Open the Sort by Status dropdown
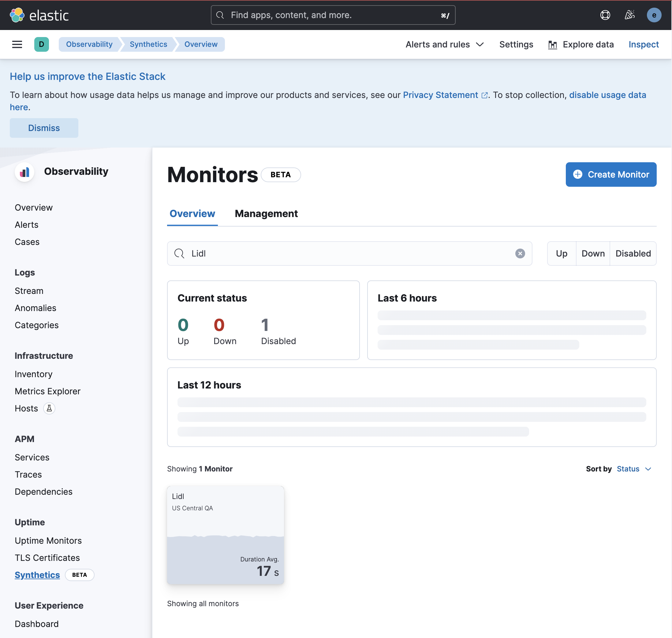672x638 pixels. click(633, 469)
